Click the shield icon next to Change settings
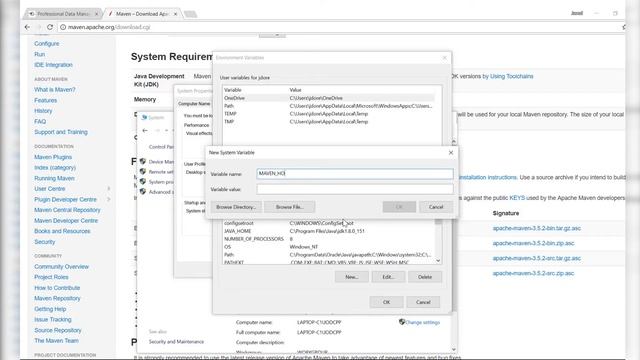The height and width of the screenshot is (360, 640). (x=402, y=322)
